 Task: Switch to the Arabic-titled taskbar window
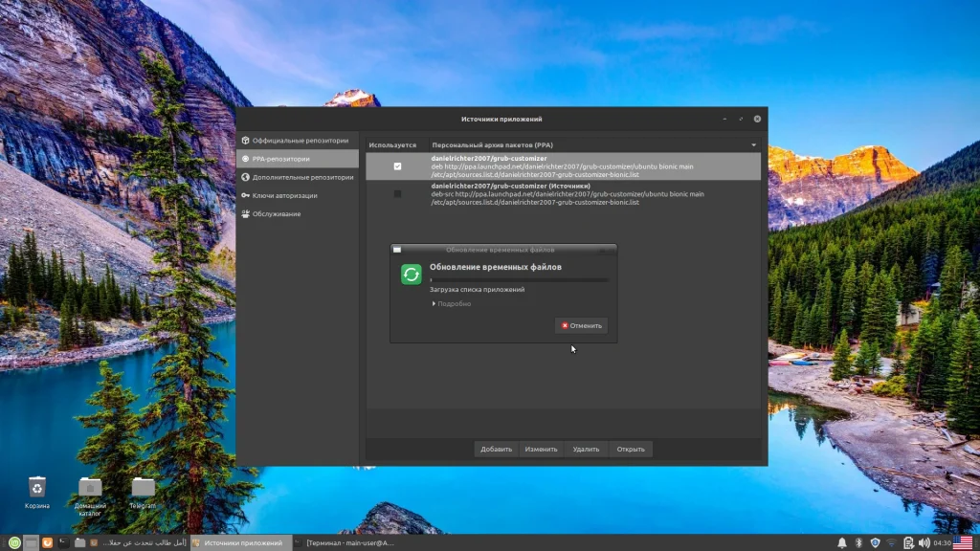click(138, 543)
